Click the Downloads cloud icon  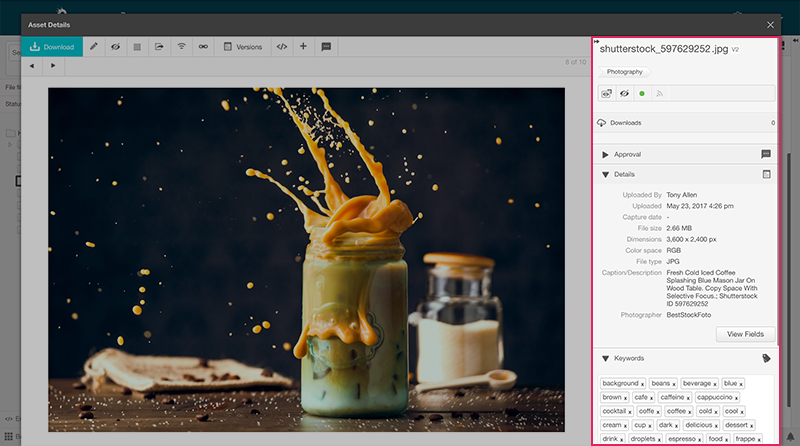[x=602, y=123]
